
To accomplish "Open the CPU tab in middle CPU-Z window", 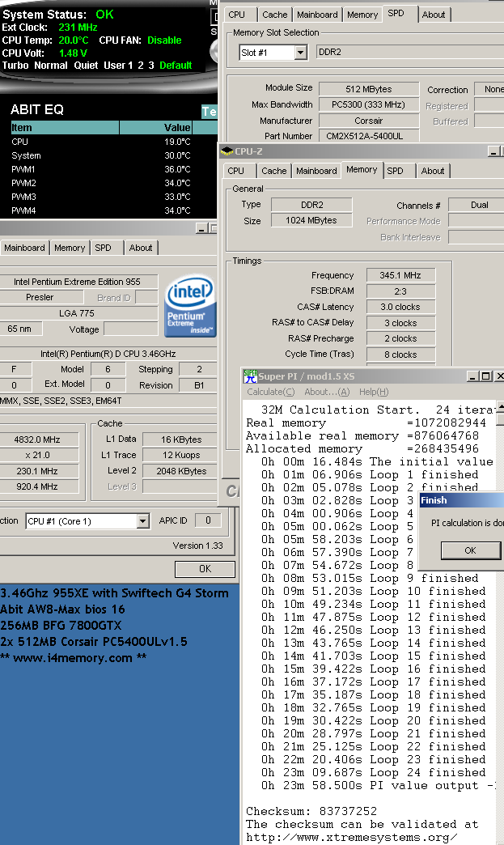I will pyautogui.click(x=236, y=171).
